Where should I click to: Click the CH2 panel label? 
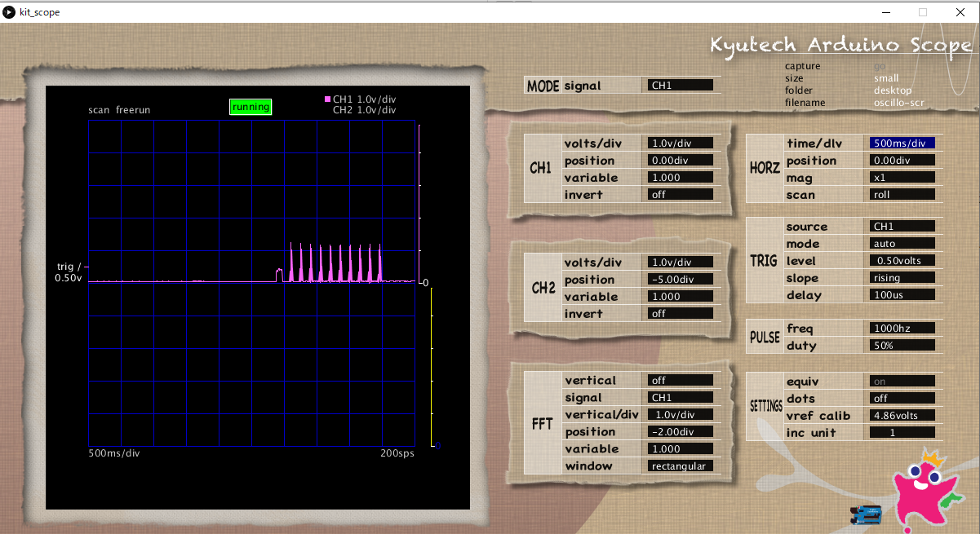click(x=543, y=288)
